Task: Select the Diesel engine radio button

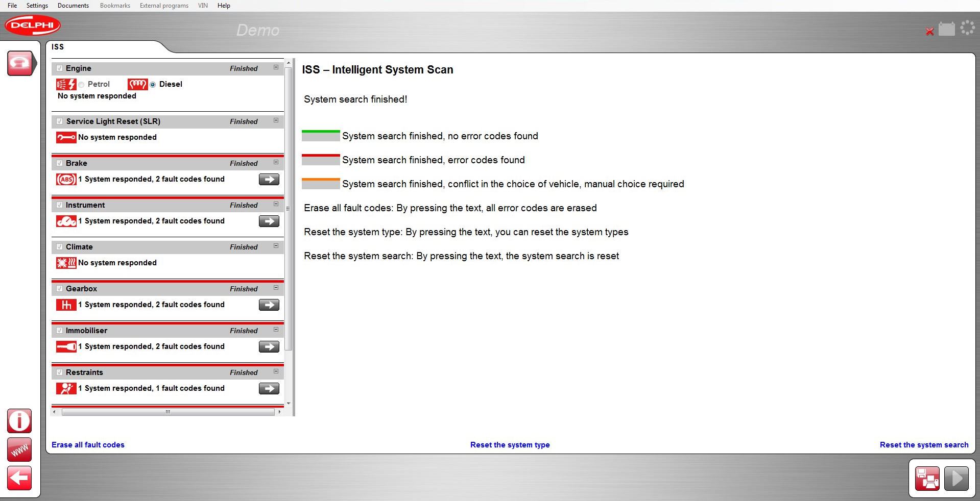Action: point(153,85)
